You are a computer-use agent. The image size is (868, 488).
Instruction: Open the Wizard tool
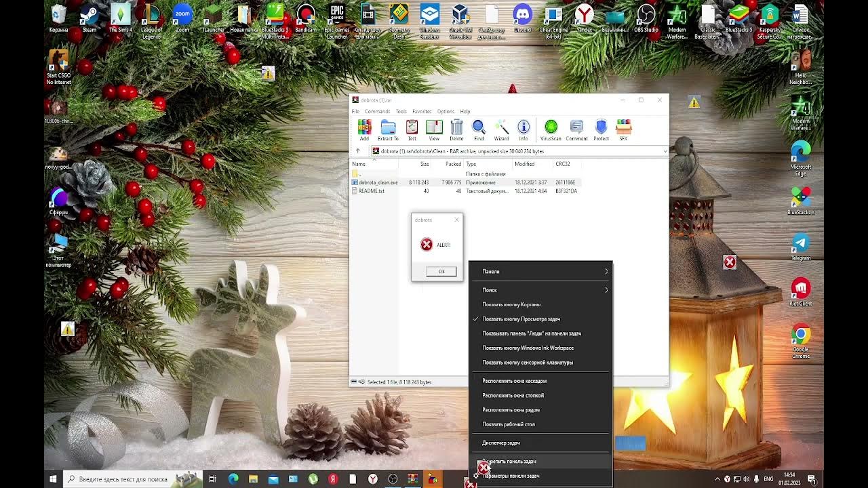501,130
